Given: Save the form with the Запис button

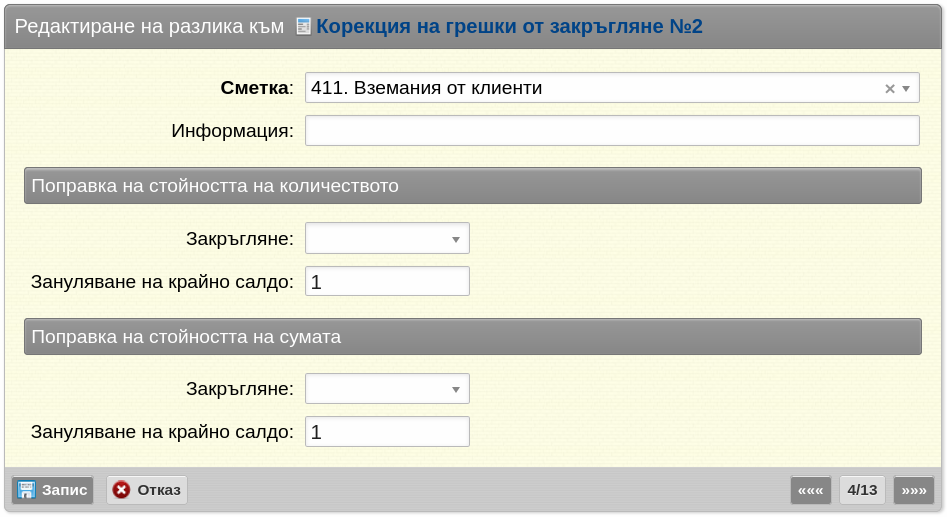Looking at the screenshot, I should click(x=53, y=490).
